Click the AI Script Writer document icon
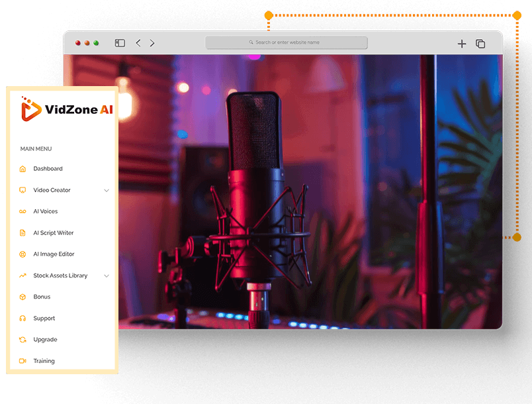Viewport: 532px width, 404px height. [x=22, y=233]
